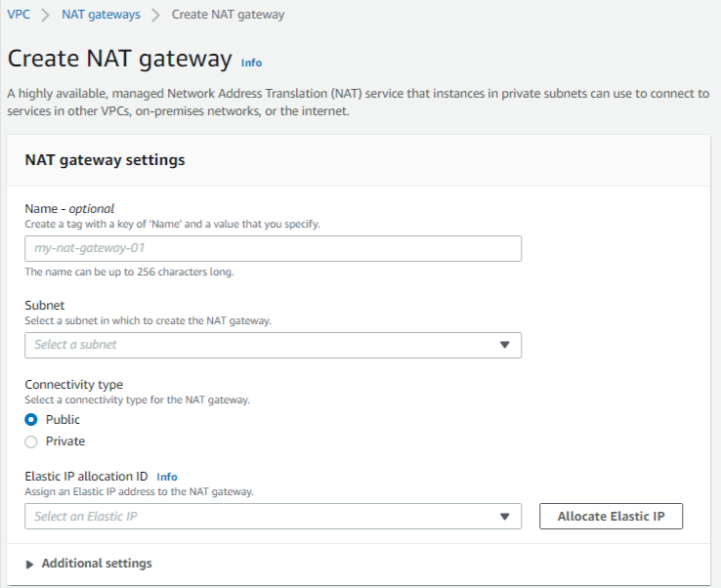The width and height of the screenshot is (721, 588).
Task: Click the breadcrumb chevron after VPC
Action: pos(45,15)
